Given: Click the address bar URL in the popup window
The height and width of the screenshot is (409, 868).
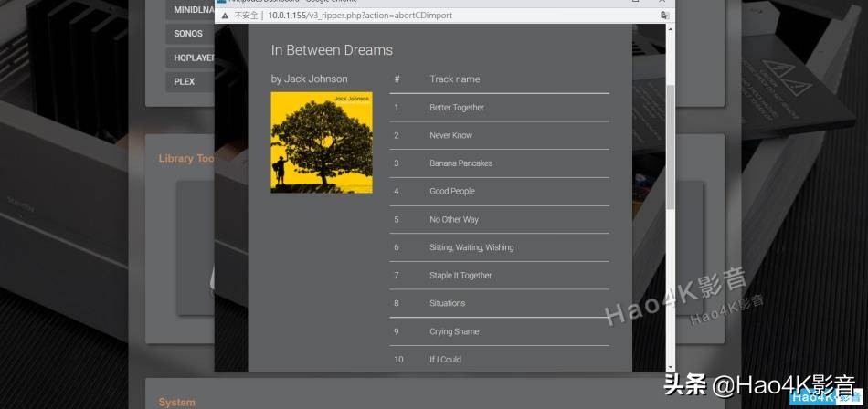Looking at the screenshot, I should [x=360, y=16].
